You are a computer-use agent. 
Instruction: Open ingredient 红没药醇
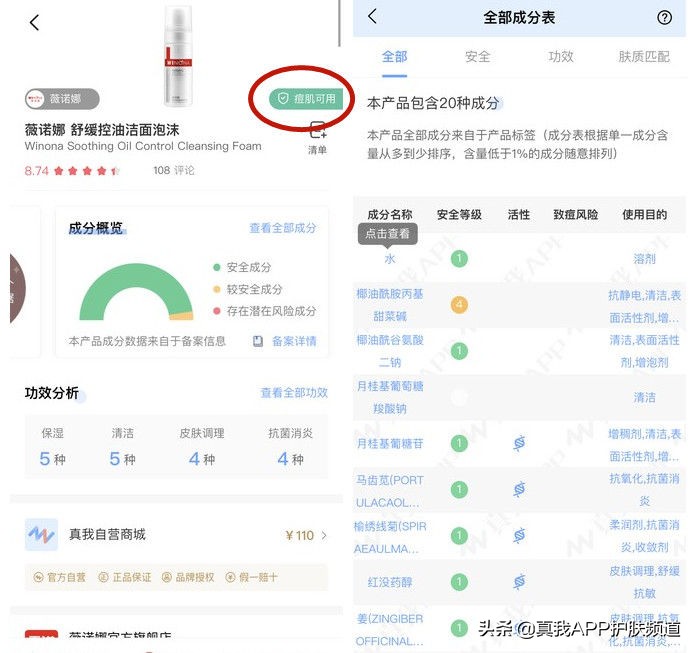tap(390, 582)
